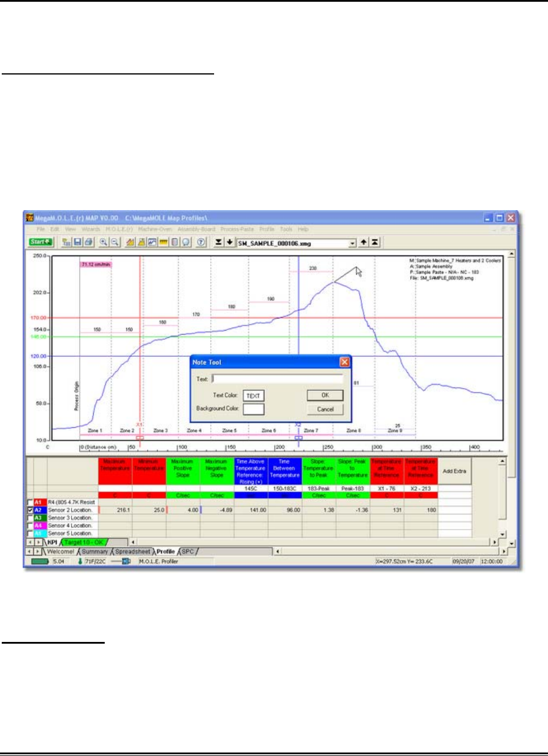
Task: Switch to the Target 10 - OK tab
Action: (83, 542)
